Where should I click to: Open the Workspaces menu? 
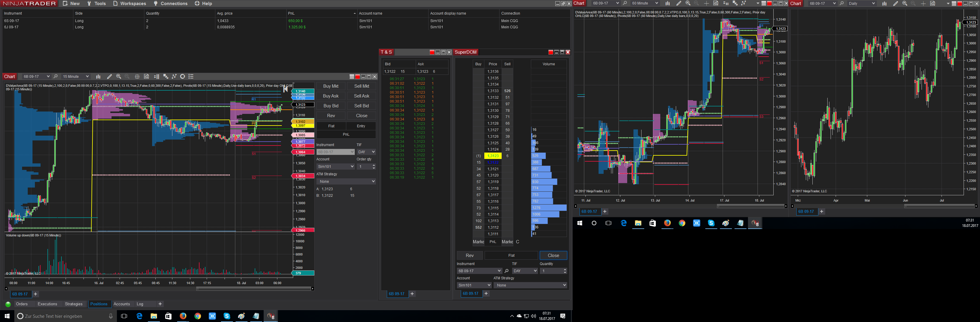tap(129, 3)
